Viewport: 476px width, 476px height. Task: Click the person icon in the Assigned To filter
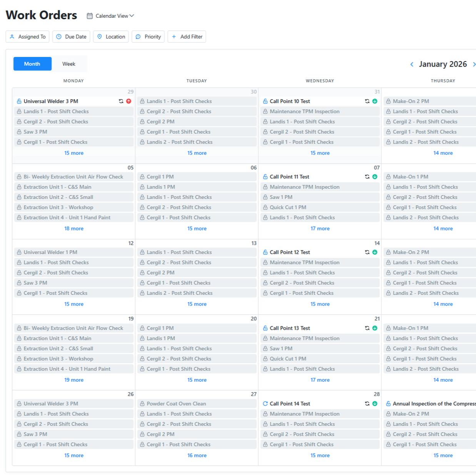[x=12, y=37]
